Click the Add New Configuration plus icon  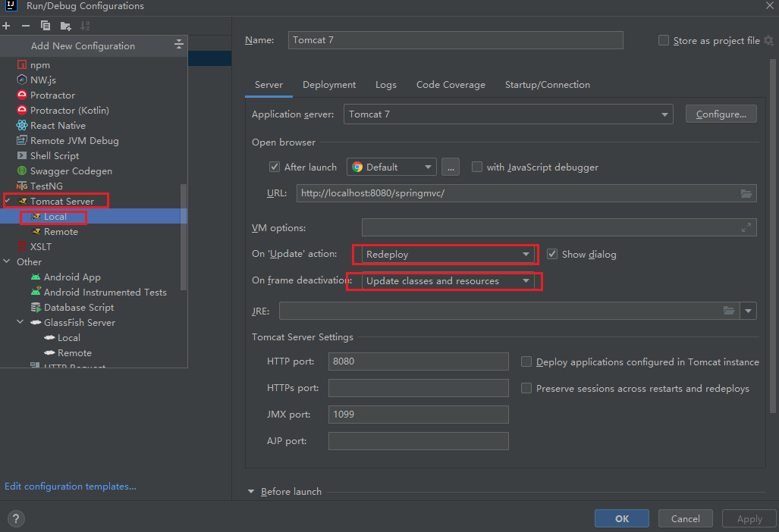(x=6, y=26)
